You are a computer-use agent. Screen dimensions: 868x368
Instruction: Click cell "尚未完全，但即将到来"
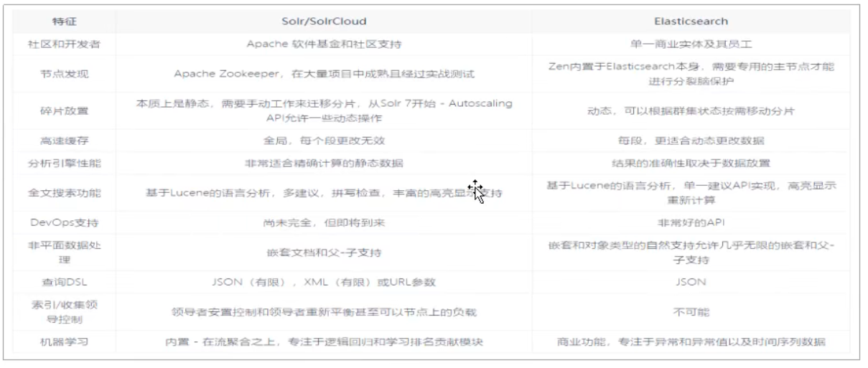point(325,222)
